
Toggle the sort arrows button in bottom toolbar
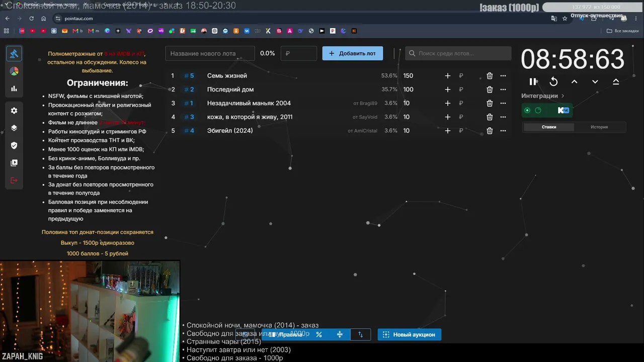point(360,334)
